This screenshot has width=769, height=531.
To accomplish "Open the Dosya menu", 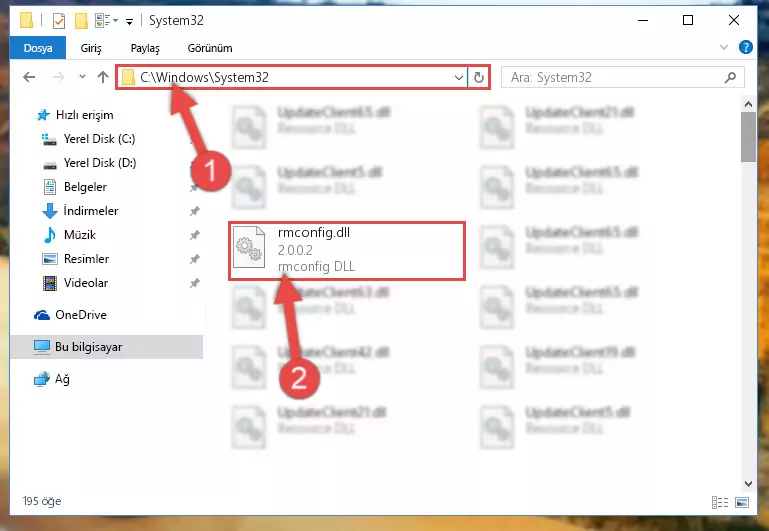I will (38, 48).
